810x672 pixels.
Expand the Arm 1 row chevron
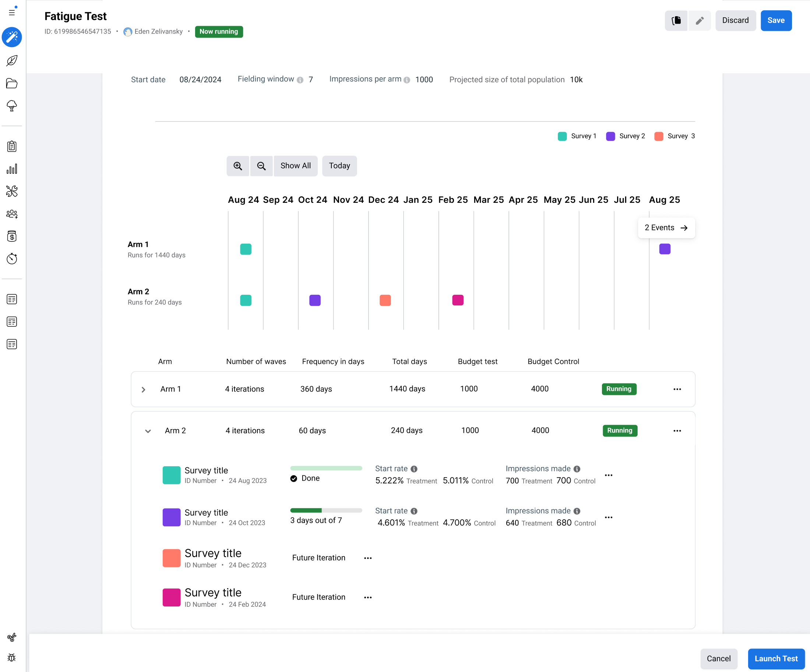[144, 389]
